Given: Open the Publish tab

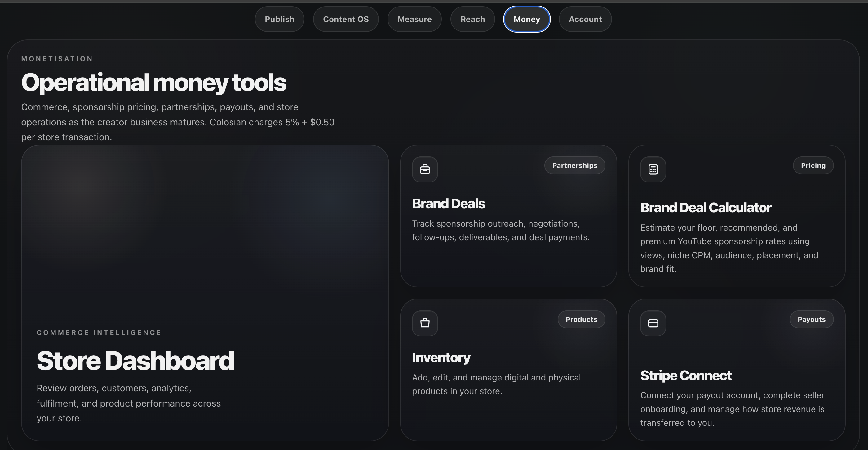Looking at the screenshot, I should (x=279, y=19).
